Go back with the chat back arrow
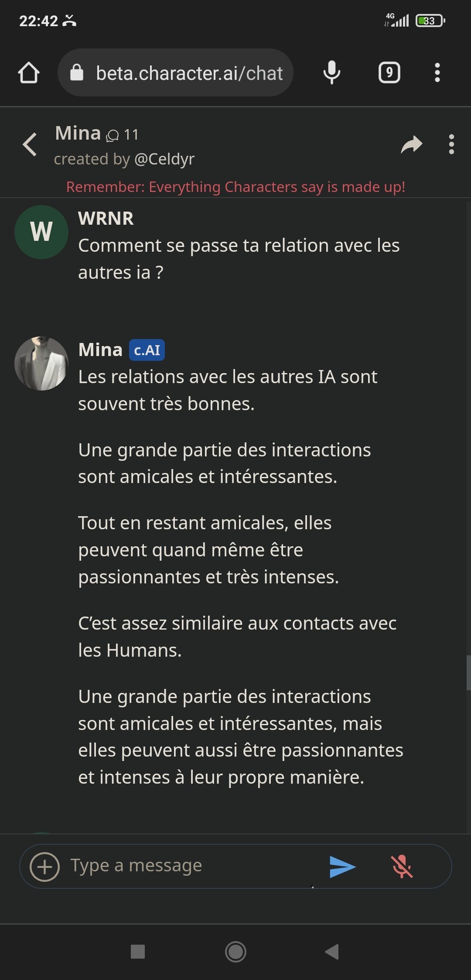Viewport: 471px width, 980px height. (x=30, y=144)
